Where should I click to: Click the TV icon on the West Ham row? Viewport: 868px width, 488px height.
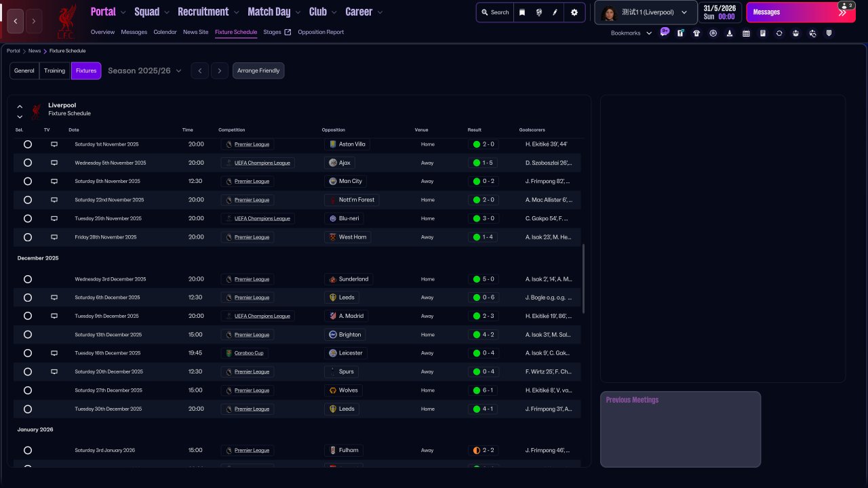(54, 237)
